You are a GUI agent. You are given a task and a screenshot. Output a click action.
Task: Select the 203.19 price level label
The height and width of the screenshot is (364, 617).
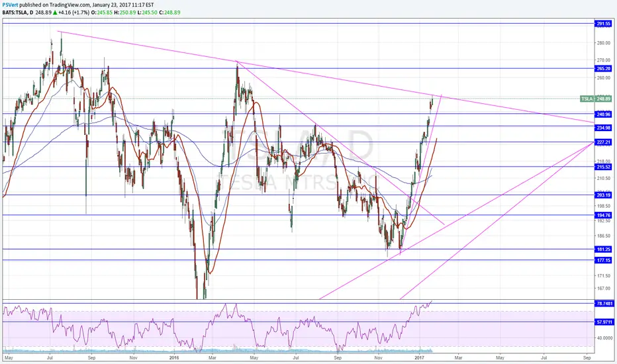coord(603,195)
